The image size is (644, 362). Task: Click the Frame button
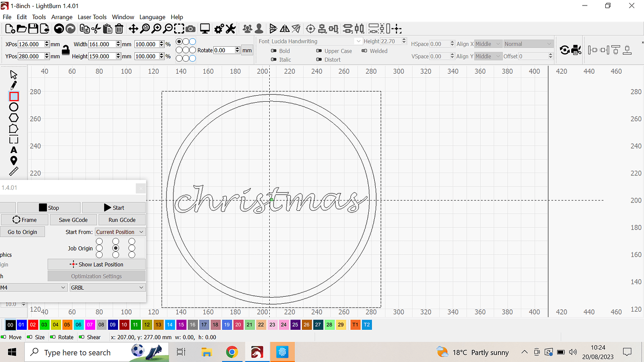pos(24,219)
